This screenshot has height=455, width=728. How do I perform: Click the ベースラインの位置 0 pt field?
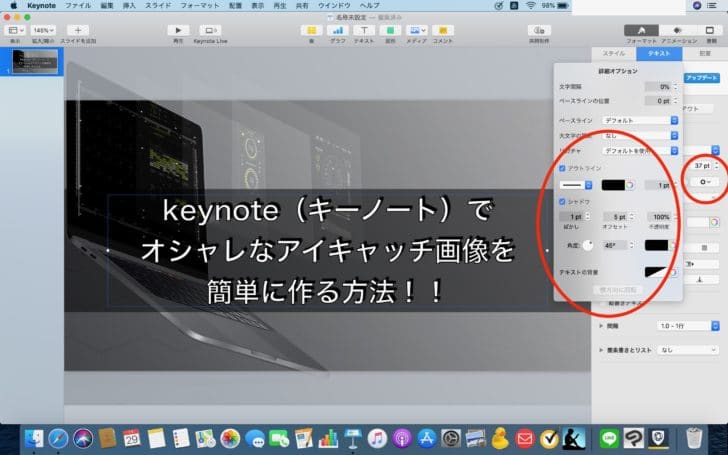[x=658, y=100]
